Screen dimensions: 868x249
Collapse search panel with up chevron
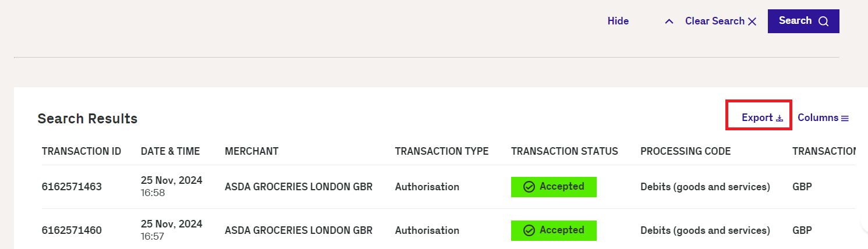click(669, 22)
